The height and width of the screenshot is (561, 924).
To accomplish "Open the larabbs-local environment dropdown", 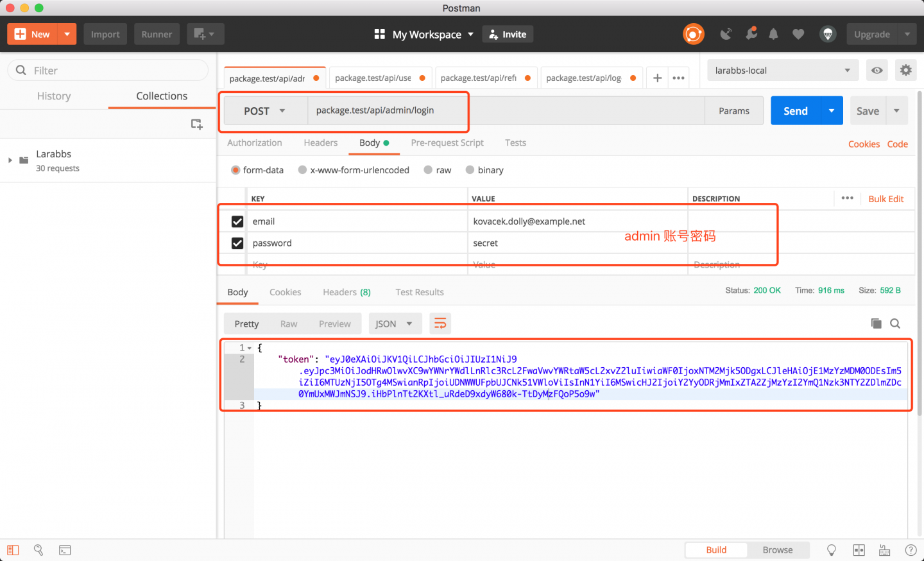I will tap(783, 71).
